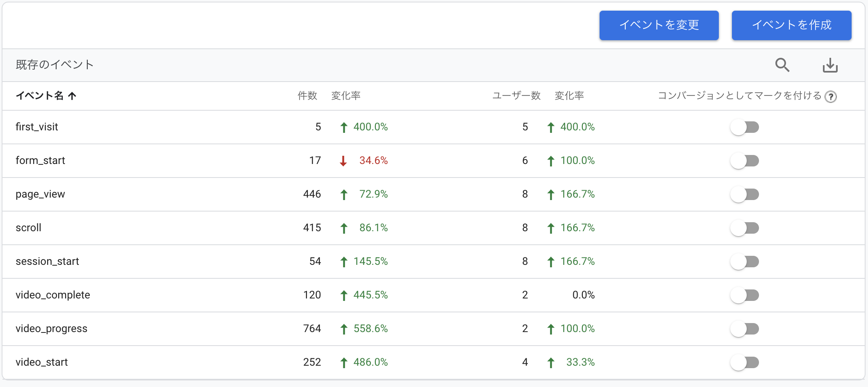Mark session_start as conversion
The height and width of the screenshot is (387, 868).
745,262
